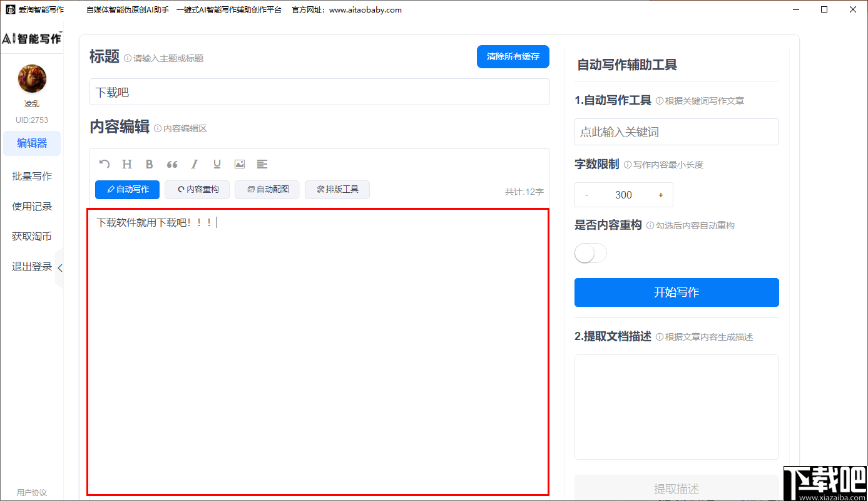The image size is (868, 501).
Task: Click the user avatar picture
Action: (x=32, y=78)
